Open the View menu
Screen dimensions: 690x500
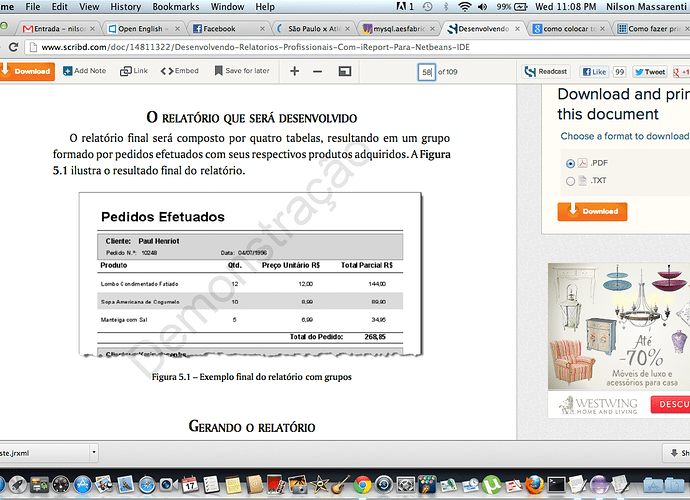click(89, 7)
